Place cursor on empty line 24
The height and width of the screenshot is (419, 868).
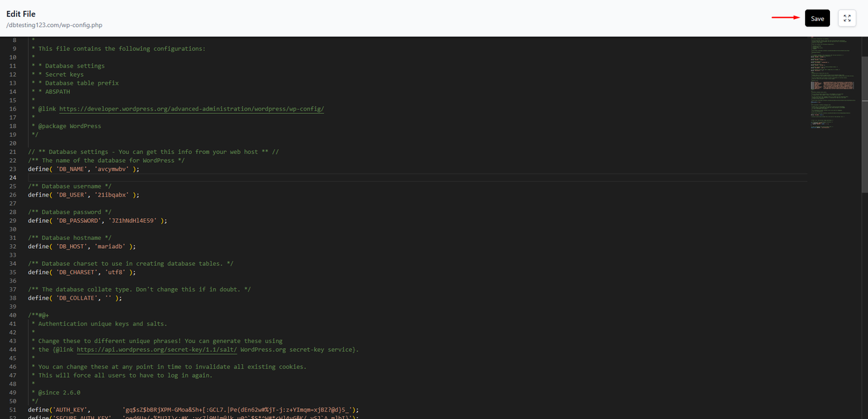click(x=417, y=178)
